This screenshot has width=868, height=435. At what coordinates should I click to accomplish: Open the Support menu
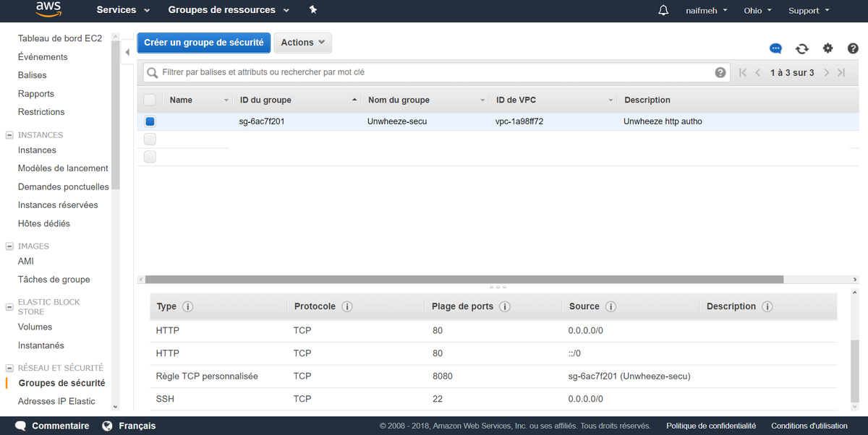[x=808, y=11]
